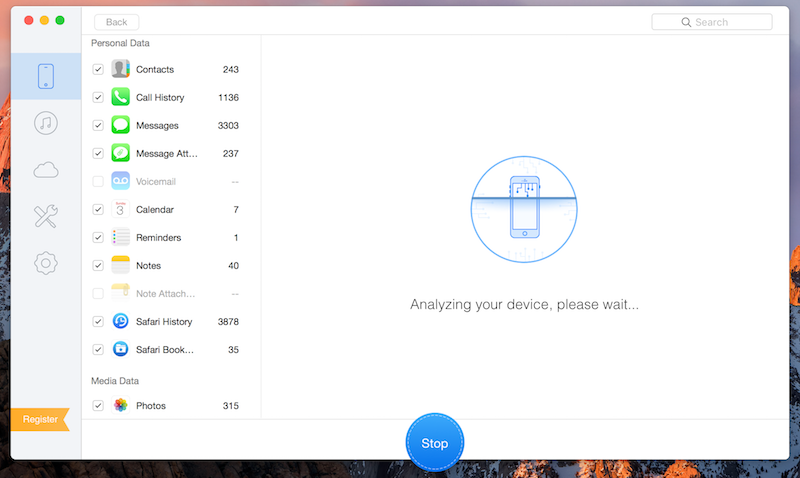The image size is (800, 478).
Task: Click the orange Register banner
Action: tap(40, 419)
